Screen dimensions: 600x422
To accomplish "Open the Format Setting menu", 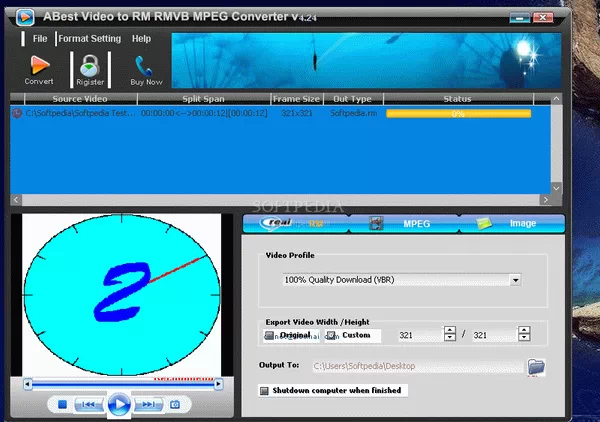I will pyautogui.click(x=90, y=39).
